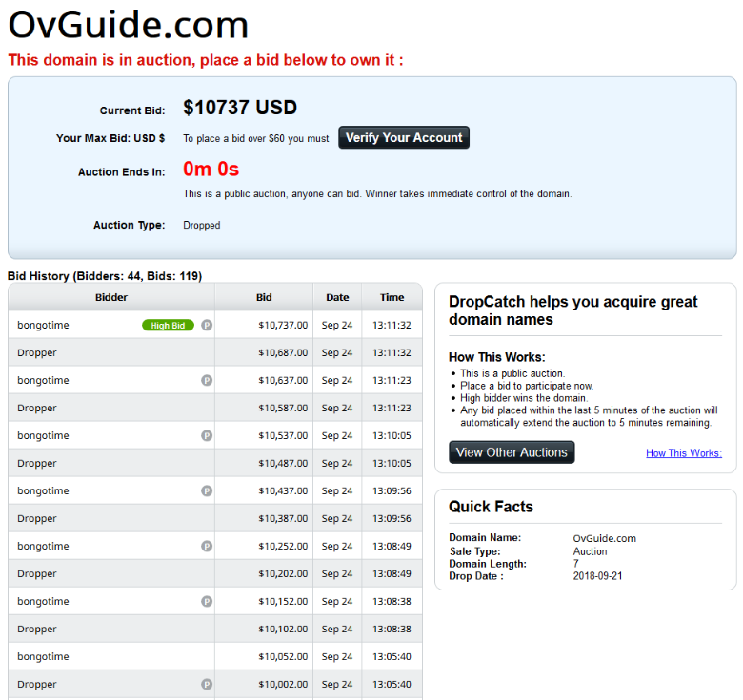The height and width of the screenshot is (700, 743).
Task: Click the bid amount $10,487.00
Action: (x=283, y=463)
